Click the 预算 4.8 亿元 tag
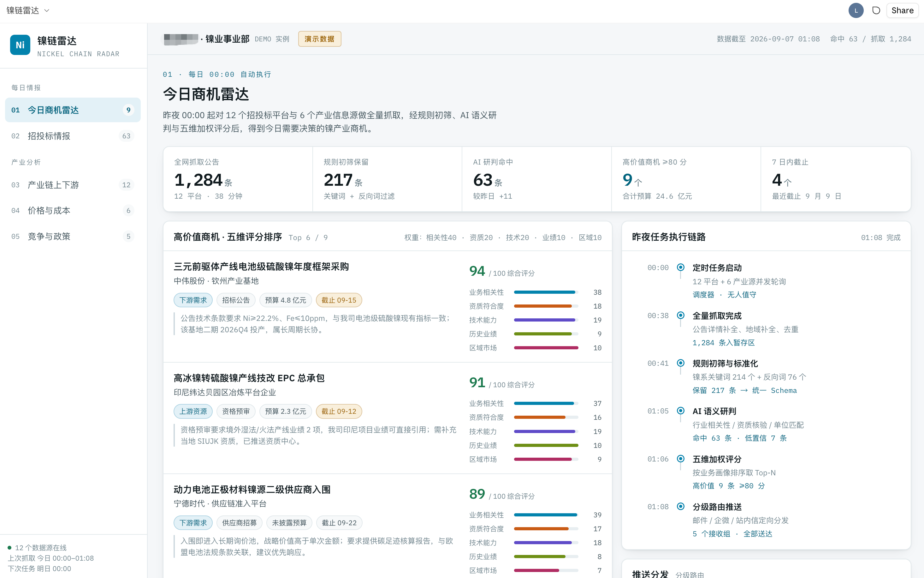This screenshot has height=578, width=924. click(x=286, y=300)
